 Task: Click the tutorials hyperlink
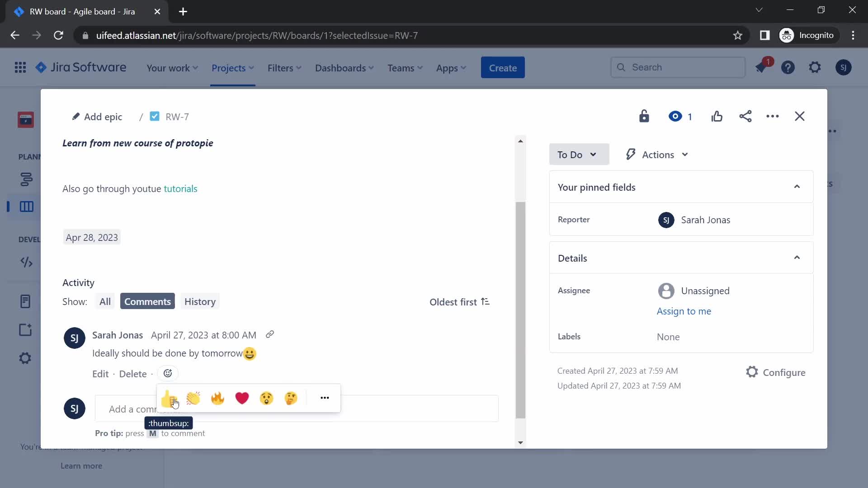click(x=180, y=188)
